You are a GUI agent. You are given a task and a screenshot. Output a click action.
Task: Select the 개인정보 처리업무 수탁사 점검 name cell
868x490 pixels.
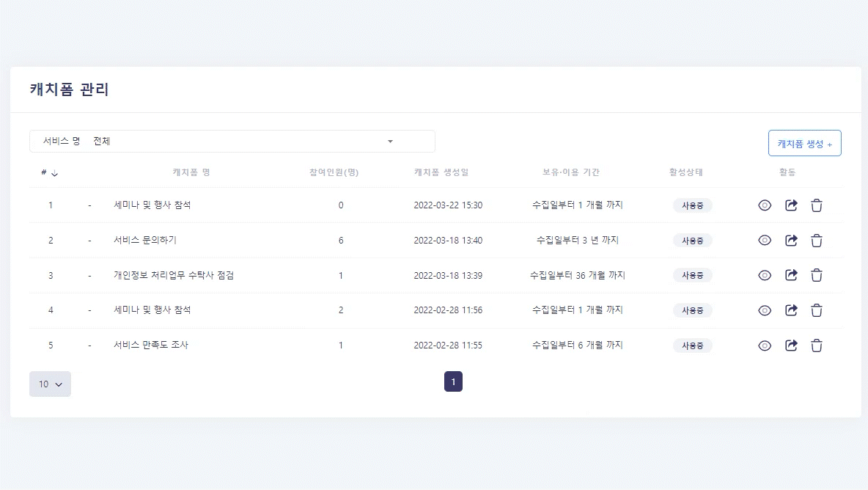click(x=174, y=275)
